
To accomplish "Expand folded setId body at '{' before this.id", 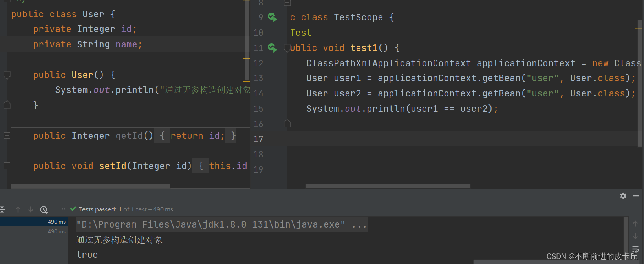I will (201, 166).
